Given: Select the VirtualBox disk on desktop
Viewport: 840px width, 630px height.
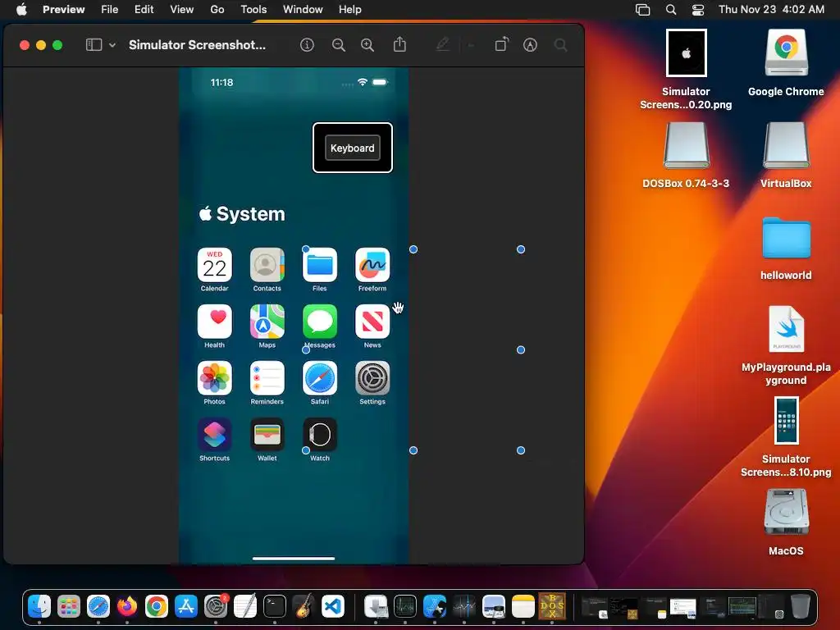Looking at the screenshot, I should pyautogui.click(x=786, y=146).
